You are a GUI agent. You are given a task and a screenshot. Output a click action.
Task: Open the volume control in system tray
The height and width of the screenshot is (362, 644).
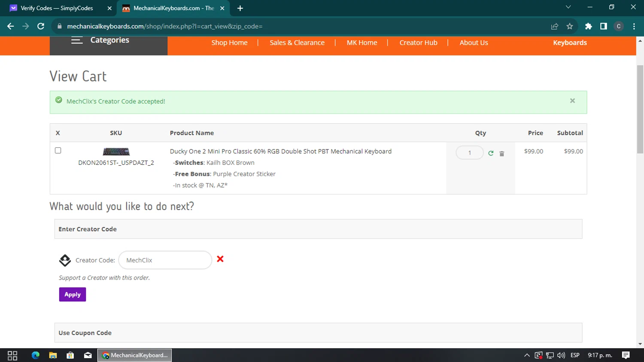tap(561, 355)
